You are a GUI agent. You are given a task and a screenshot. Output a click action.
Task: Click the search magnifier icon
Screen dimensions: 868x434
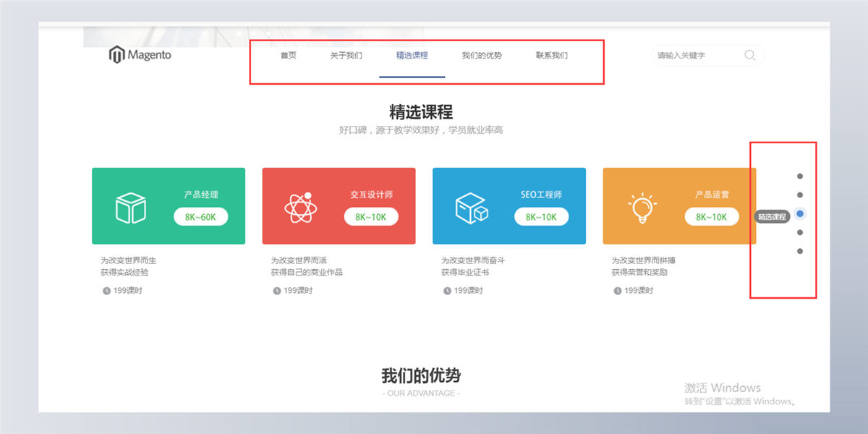pyautogui.click(x=749, y=54)
